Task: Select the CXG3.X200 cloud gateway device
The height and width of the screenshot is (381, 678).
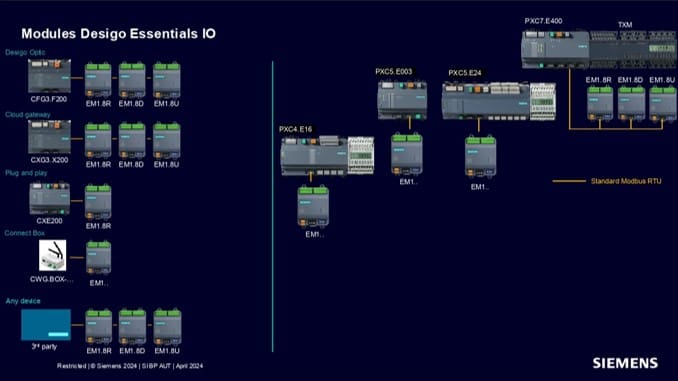Action: (x=49, y=137)
